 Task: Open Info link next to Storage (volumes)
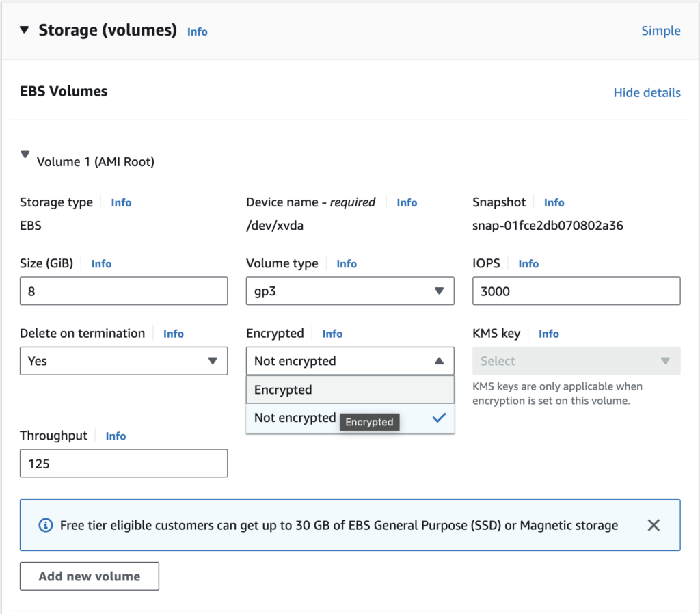tap(197, 31)
